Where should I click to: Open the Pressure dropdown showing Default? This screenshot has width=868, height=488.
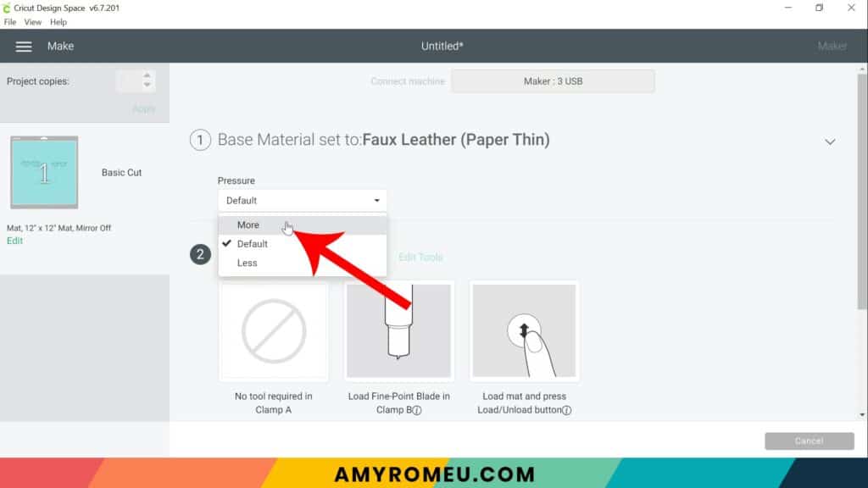coord(303,200)
